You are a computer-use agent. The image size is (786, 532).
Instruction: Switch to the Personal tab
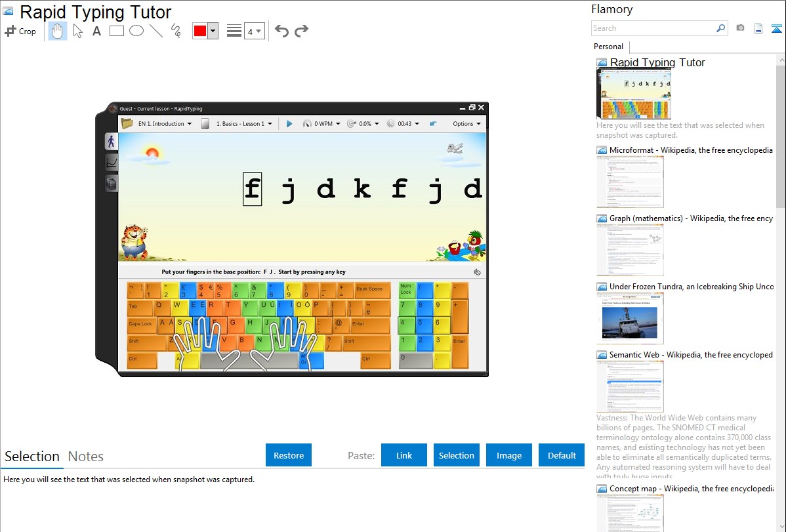609,47
